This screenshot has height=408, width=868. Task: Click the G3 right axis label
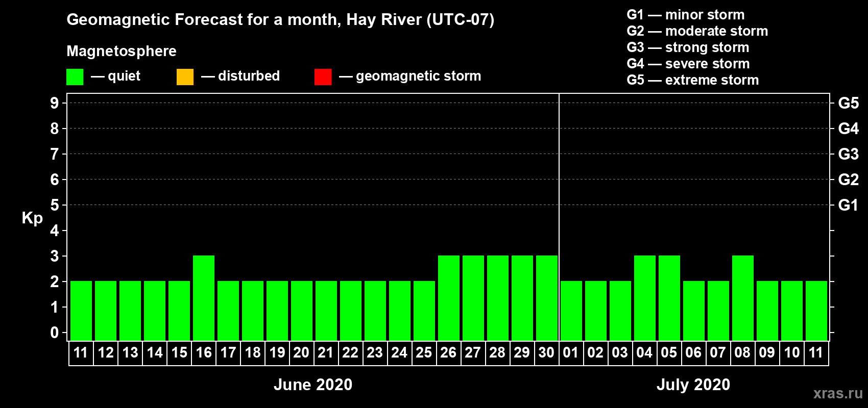click(x=848, y=154)
